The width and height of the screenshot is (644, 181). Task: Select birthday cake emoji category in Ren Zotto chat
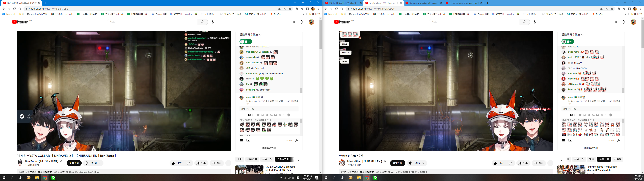pos(271,115)
